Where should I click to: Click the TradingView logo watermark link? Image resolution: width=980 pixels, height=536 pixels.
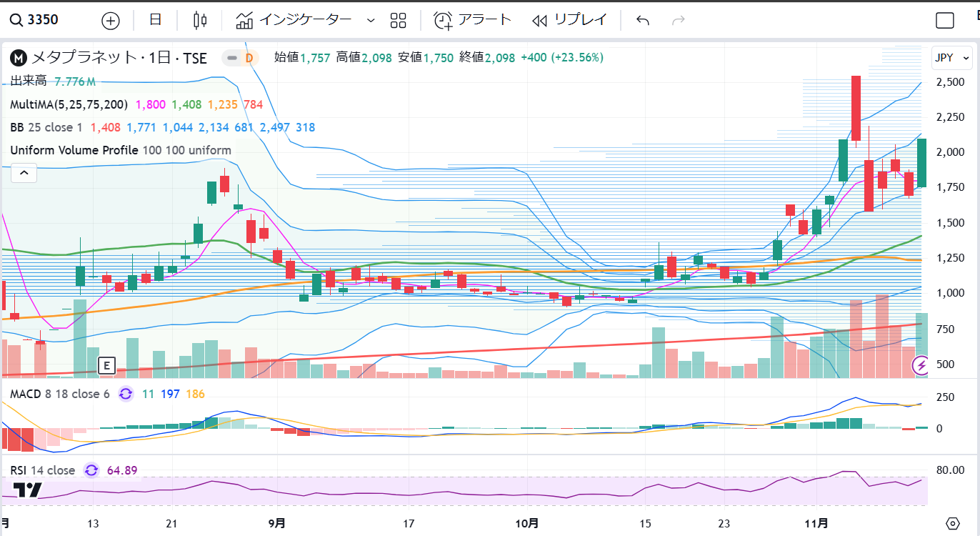(x=29, y=490)
